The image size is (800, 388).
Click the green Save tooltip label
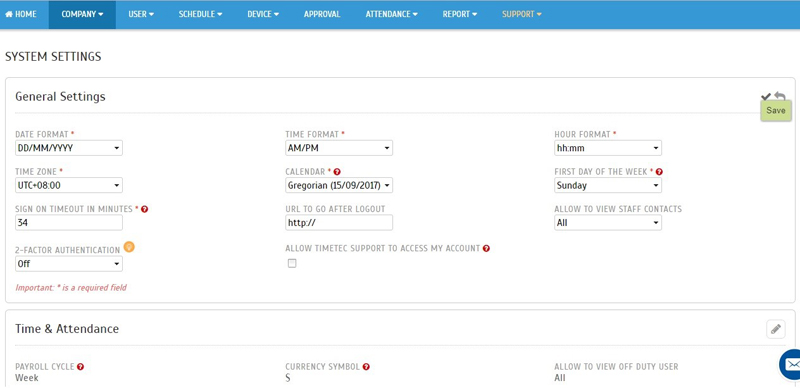[x=776, y=111]
